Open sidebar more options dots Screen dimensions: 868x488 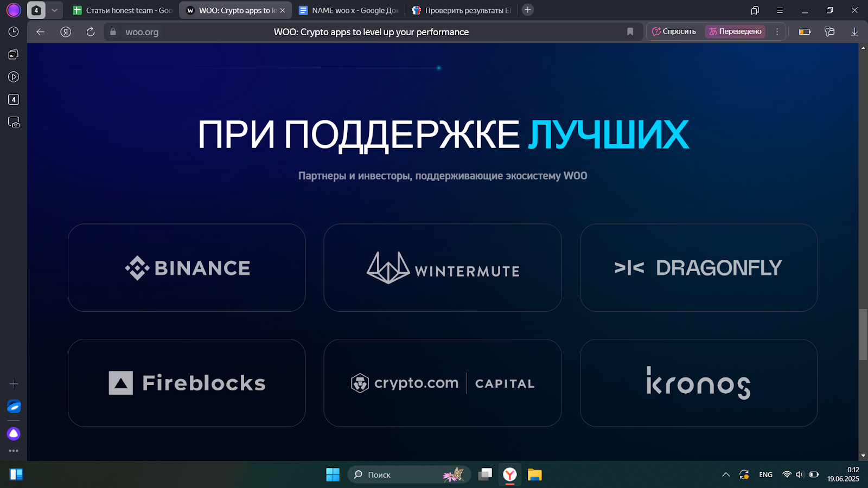coord(14,451)
